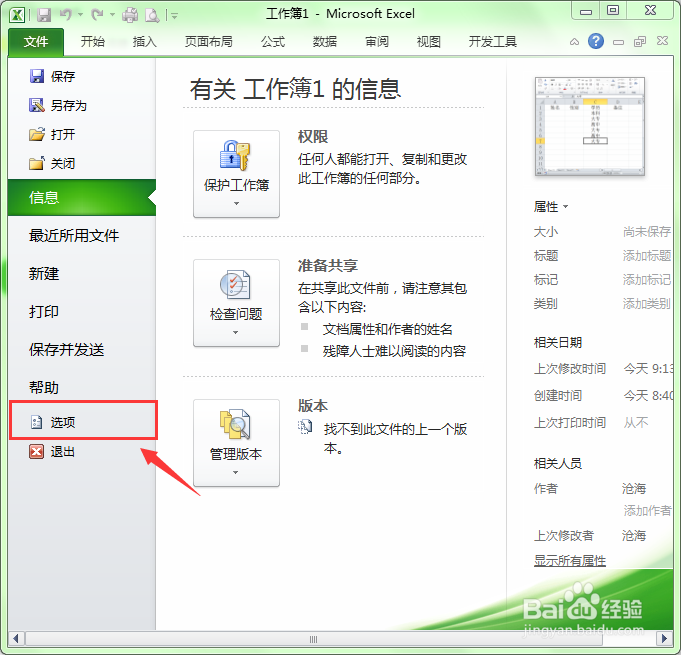Select the 信息 backstage section

click(x=82, y=198)
